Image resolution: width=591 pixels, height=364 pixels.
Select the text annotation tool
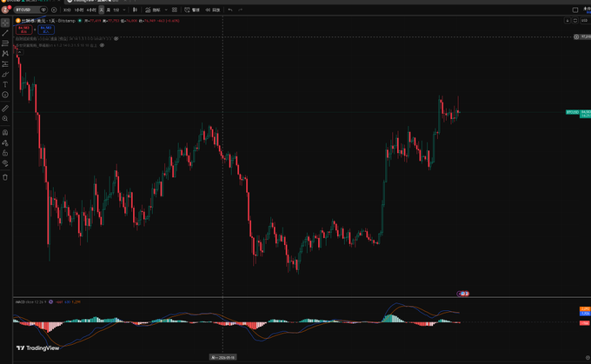[x=5, y=84]
